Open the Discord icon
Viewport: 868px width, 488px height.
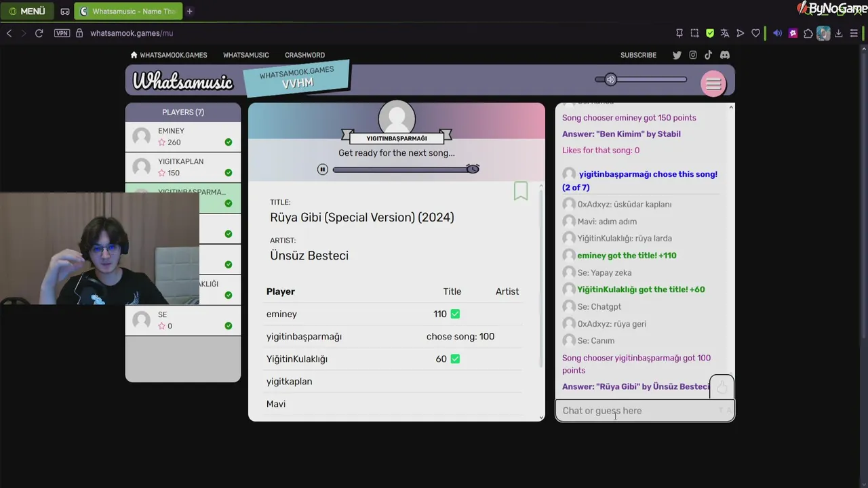[x=725, y=55]
